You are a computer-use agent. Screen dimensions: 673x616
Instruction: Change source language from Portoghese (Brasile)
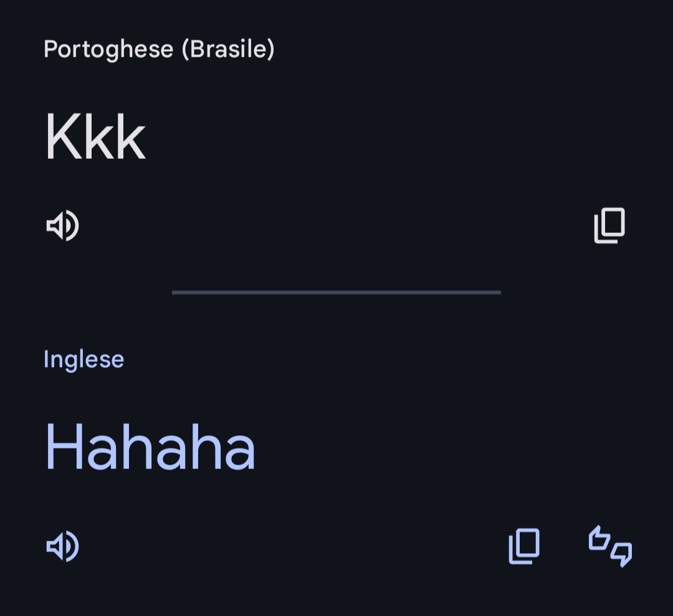[x=159, y=49]
